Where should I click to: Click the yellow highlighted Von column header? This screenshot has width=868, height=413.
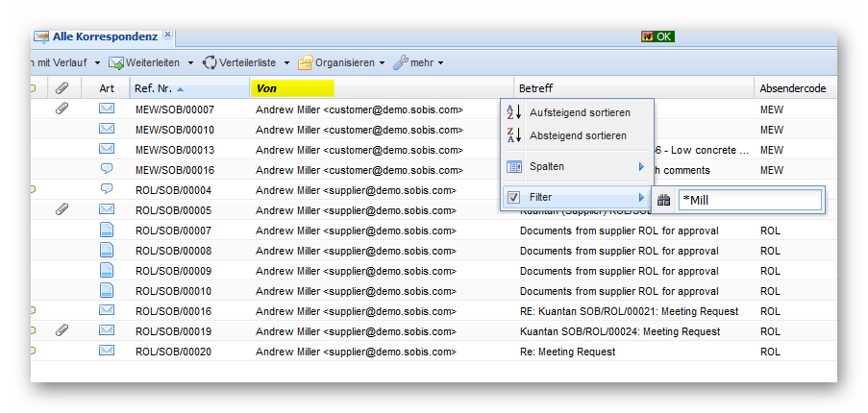coord(292,88)
